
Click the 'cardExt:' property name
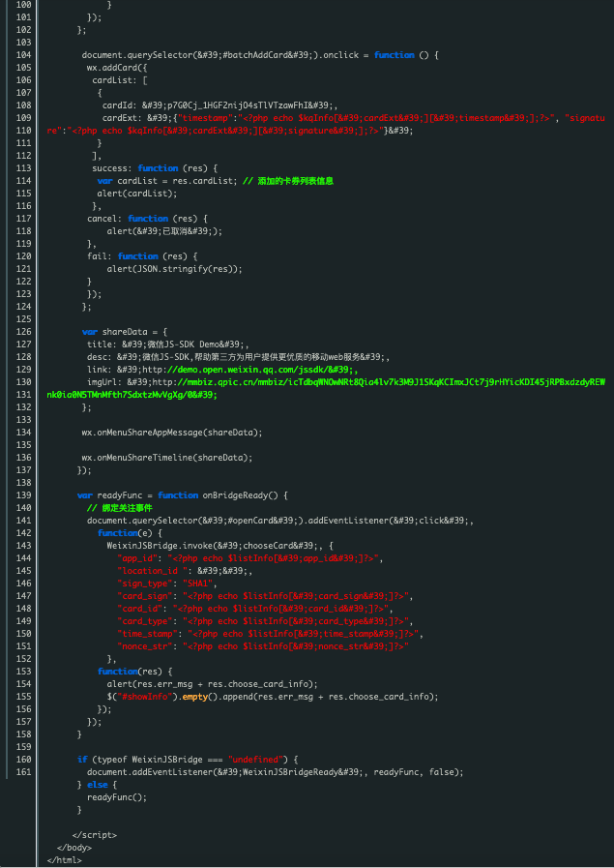point(122,118)
